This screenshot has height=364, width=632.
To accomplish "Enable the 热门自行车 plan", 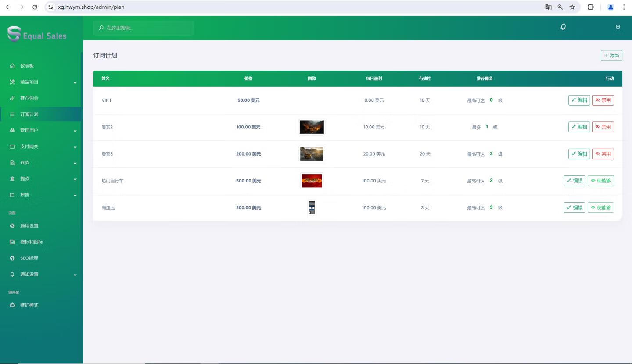I will coord(600,181).
